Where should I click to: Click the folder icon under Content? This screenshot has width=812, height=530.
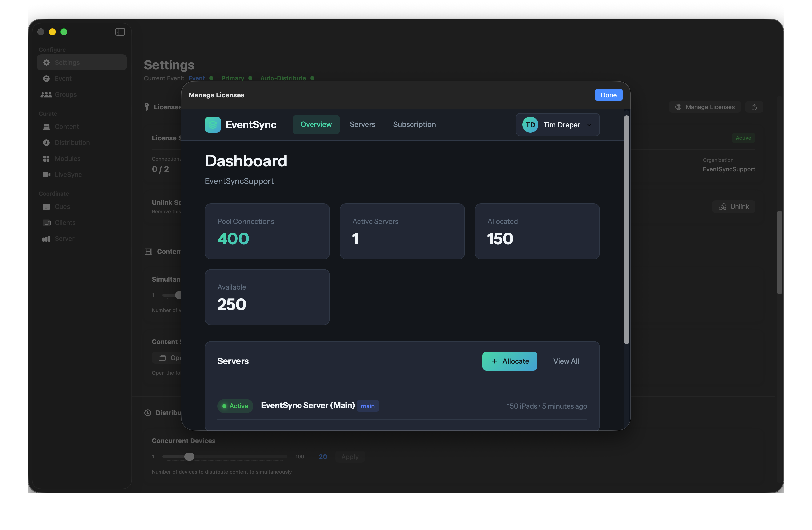coord(162,358)
